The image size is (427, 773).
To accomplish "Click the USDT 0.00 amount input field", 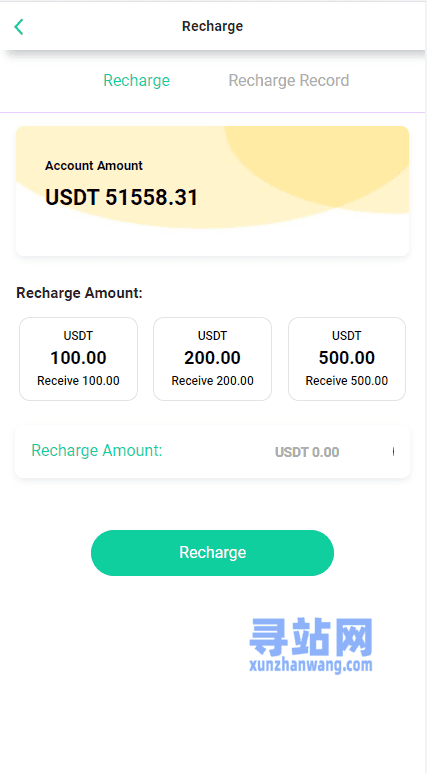I will click(x=307, y=452).
